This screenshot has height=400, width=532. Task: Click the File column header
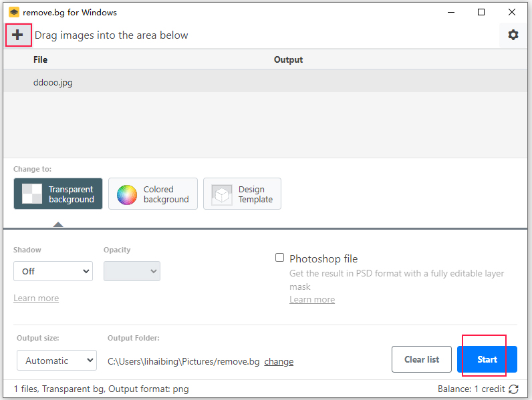click(x=41, y=59)
